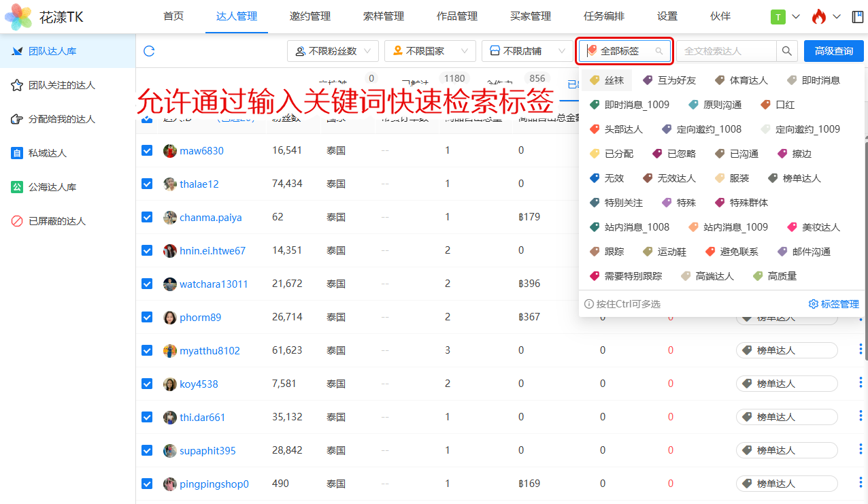This screenshot has width=868, height=504.
Task: Open the blocked creators (已屏蔽的达人) list
Action: [x=57, y=221]
